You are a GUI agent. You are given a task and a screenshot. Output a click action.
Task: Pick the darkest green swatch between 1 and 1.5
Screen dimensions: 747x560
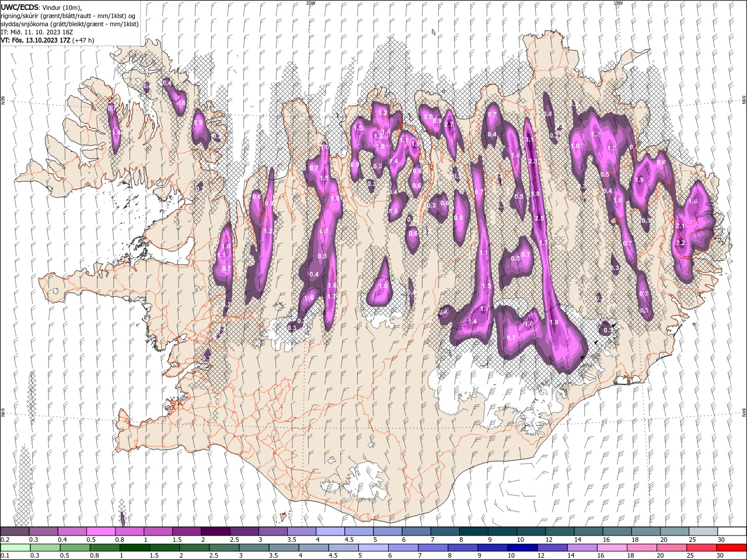(134, 548)
